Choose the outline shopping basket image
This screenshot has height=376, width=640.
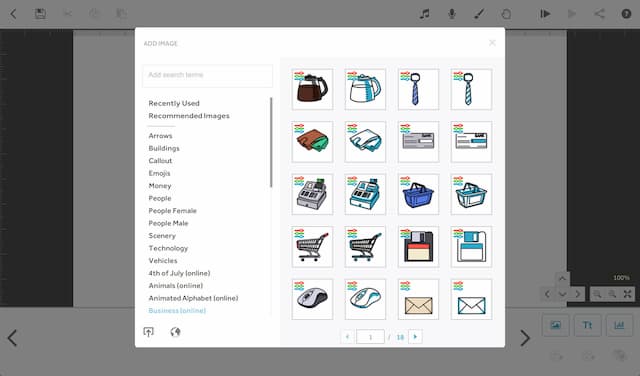(471, 194)
